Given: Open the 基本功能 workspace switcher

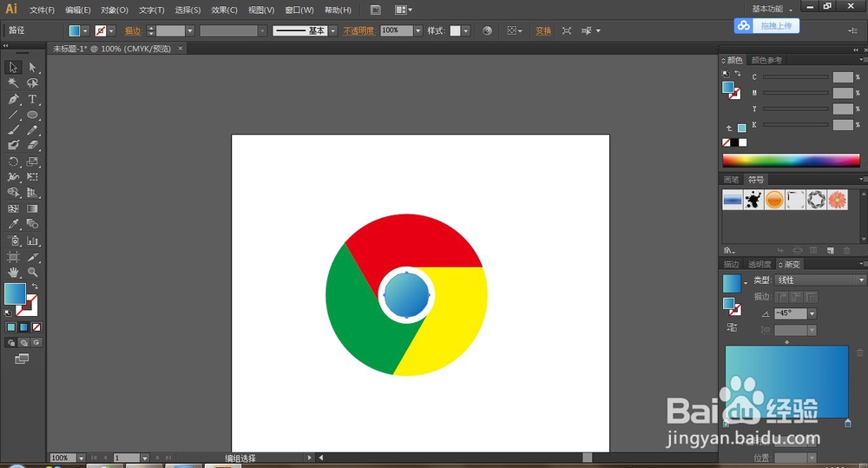Looking at the screenshot, I should tap(772, 9).
